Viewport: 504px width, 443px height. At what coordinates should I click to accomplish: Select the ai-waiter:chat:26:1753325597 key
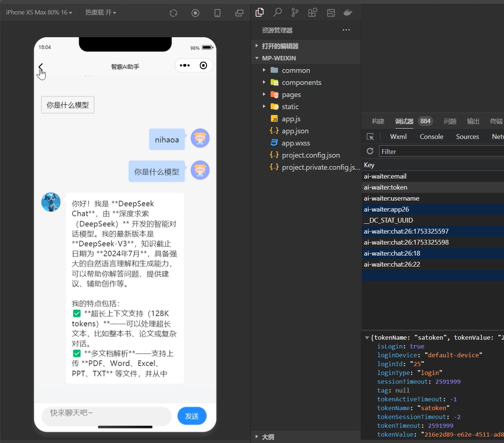pyautogui.click(x=433, y=231)
